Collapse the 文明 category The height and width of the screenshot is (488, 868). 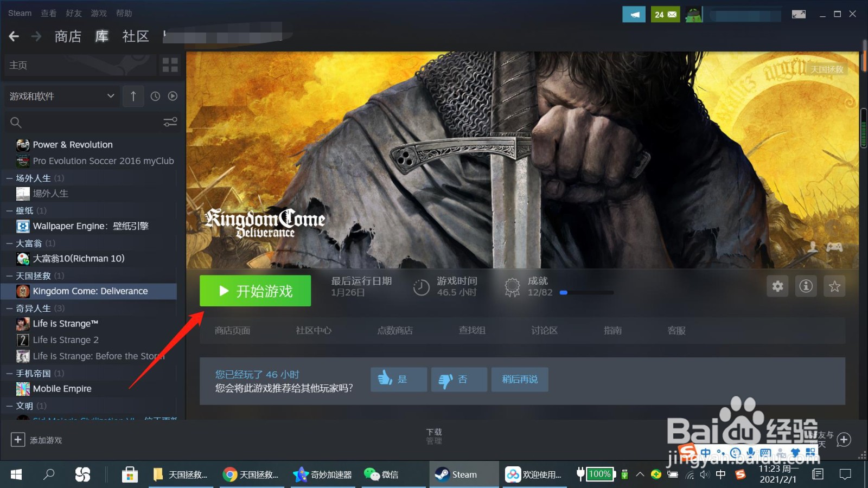(x=10, y=406)
